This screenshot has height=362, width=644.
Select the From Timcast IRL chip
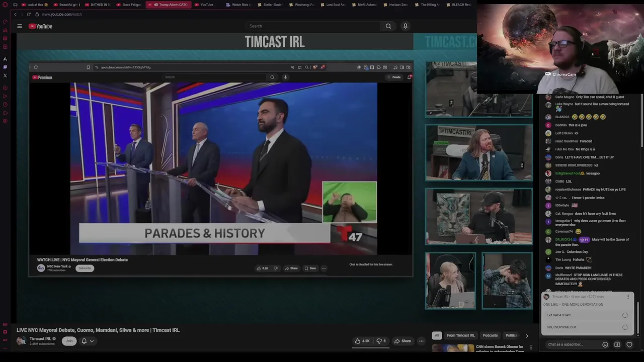(460, 335)
